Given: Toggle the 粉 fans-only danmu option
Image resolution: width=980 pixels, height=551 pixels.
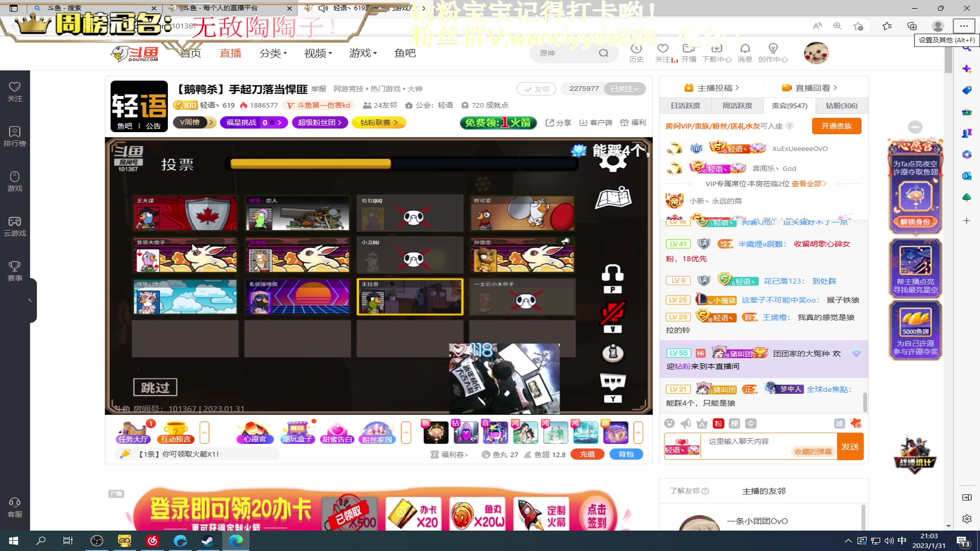Looking at the screenshot, I should point(718,423).
